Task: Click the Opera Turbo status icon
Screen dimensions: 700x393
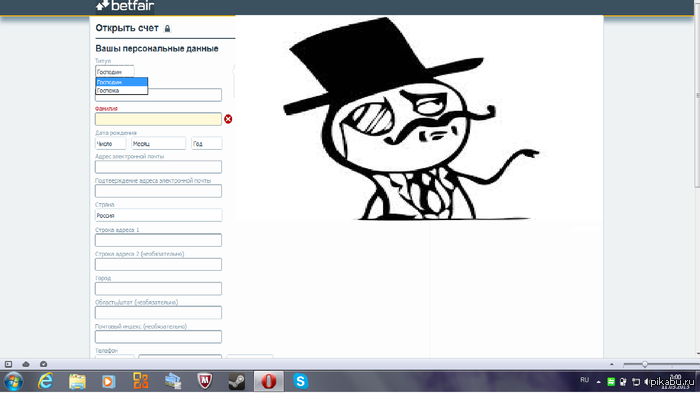Action: click(43, 364)
